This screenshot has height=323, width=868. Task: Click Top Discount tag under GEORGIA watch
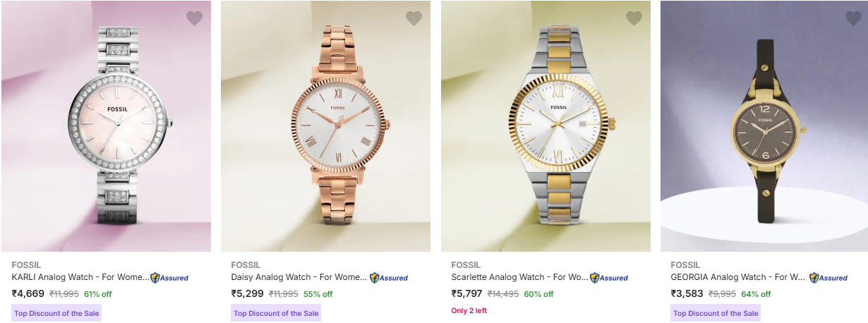pyautogui.click(x=716, y=313)
